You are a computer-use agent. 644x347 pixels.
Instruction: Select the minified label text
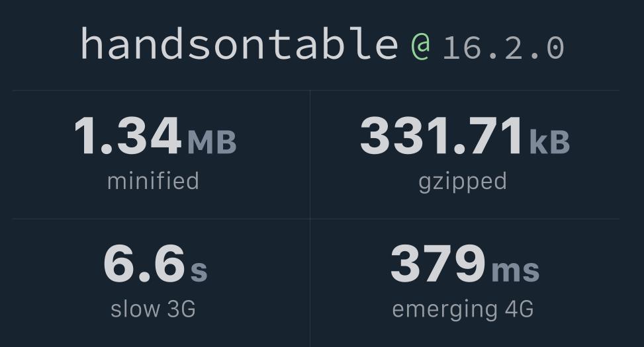[153, 180]
